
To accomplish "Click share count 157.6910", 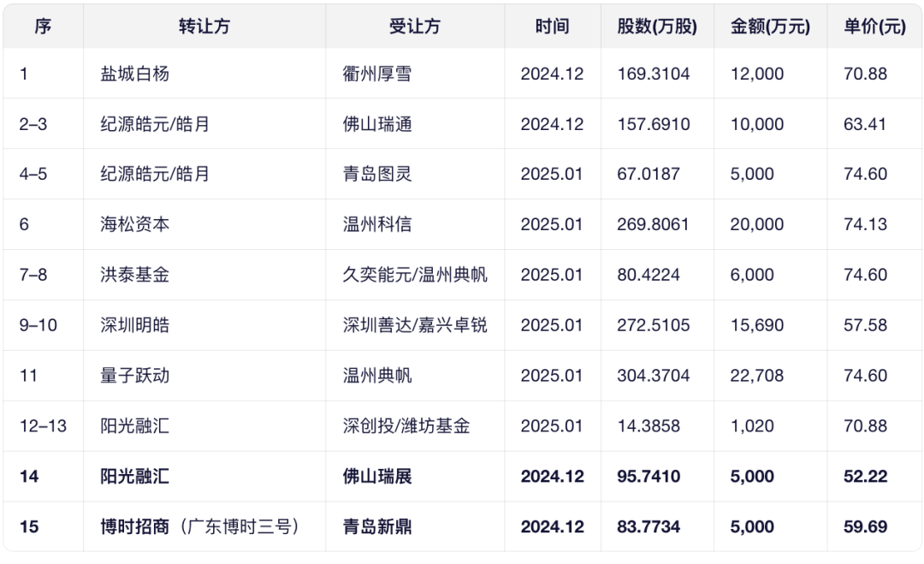I will 654,124.
